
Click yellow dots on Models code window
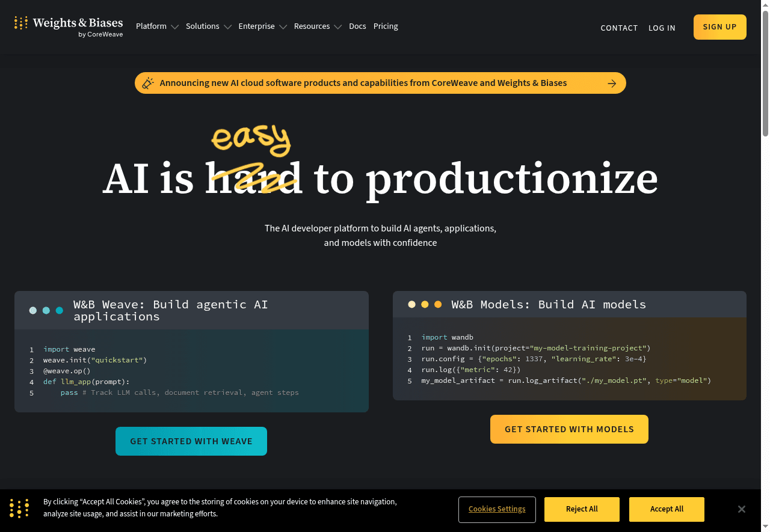(x=425, y=304)
